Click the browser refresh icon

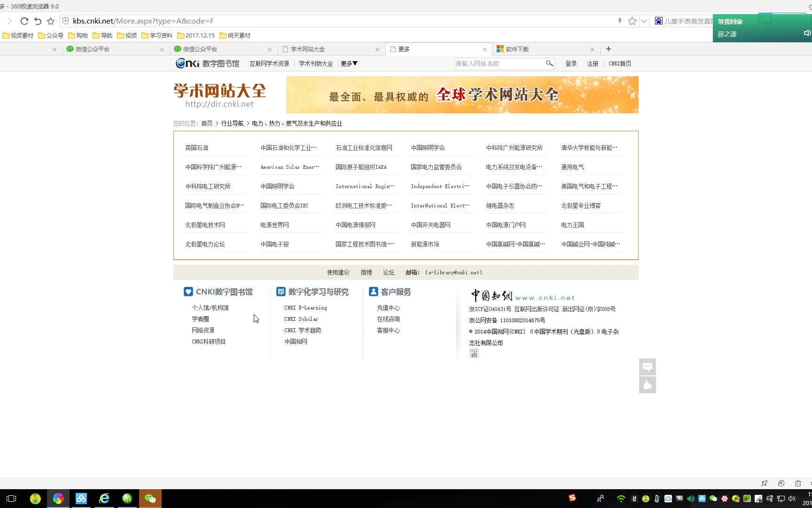(x=24, y=21)
